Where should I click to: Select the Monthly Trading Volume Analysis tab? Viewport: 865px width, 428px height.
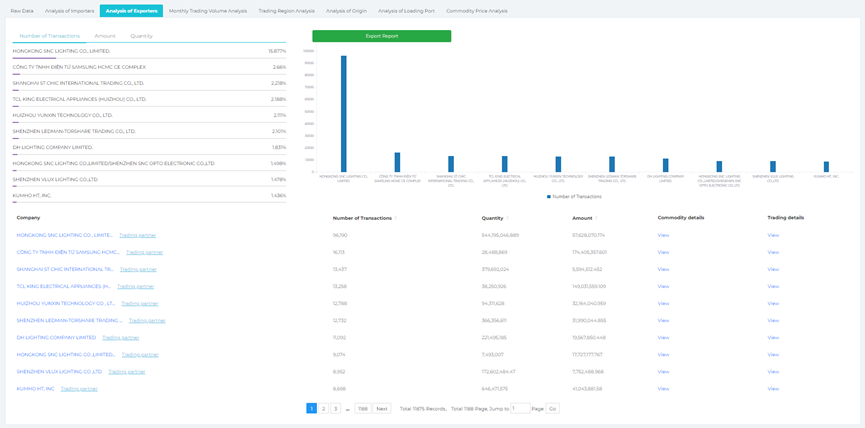click(x=207, y=11)
